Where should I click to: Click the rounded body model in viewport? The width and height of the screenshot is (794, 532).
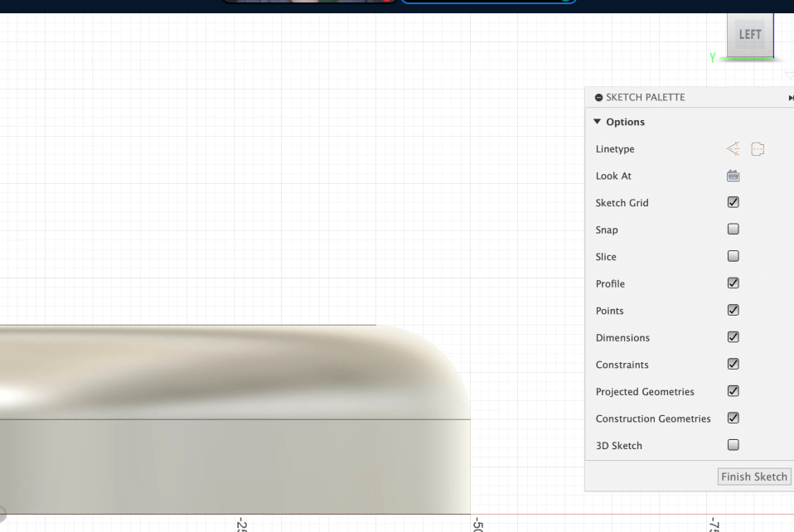pyautogui.click(x=233, y=420)
